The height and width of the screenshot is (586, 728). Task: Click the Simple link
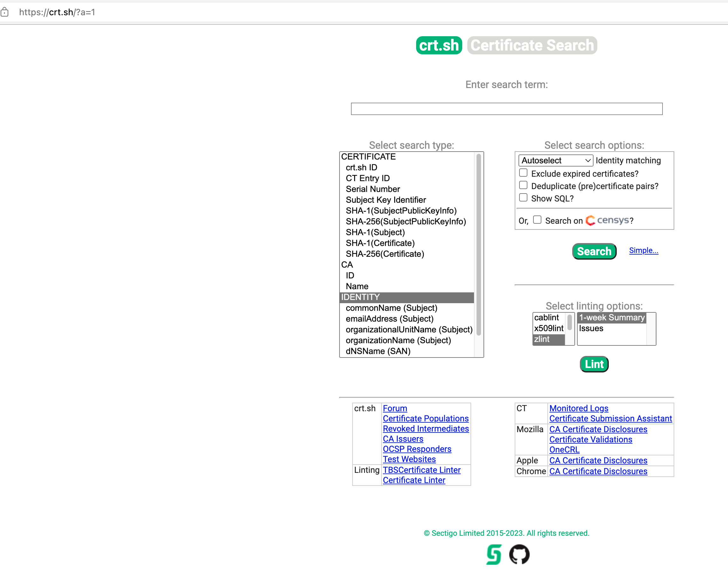point(643,250)
